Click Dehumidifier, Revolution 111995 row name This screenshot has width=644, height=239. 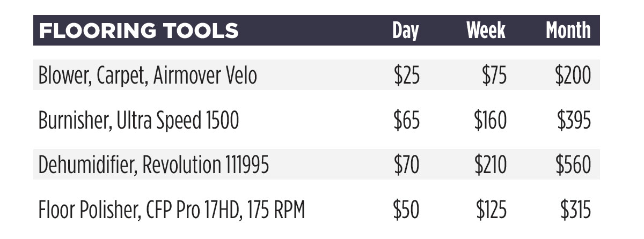click(x=153, y=166)
